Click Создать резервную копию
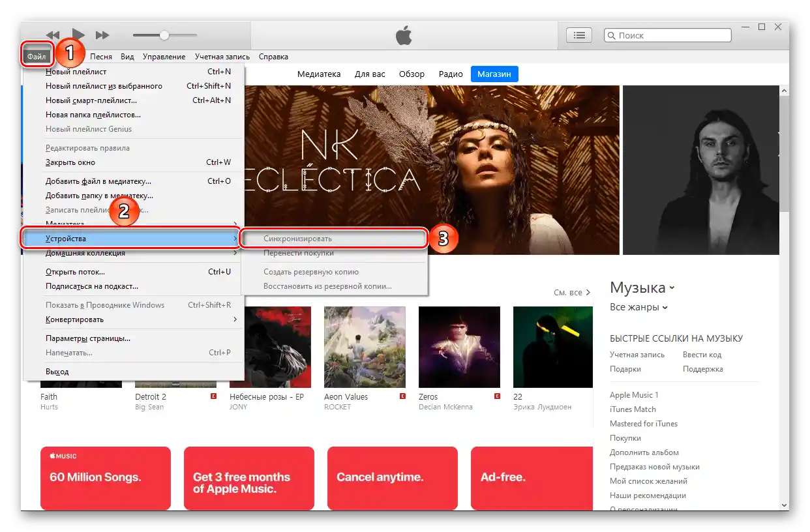The width and height of the screenshot is (810, 532). click(x=334, y=272)
